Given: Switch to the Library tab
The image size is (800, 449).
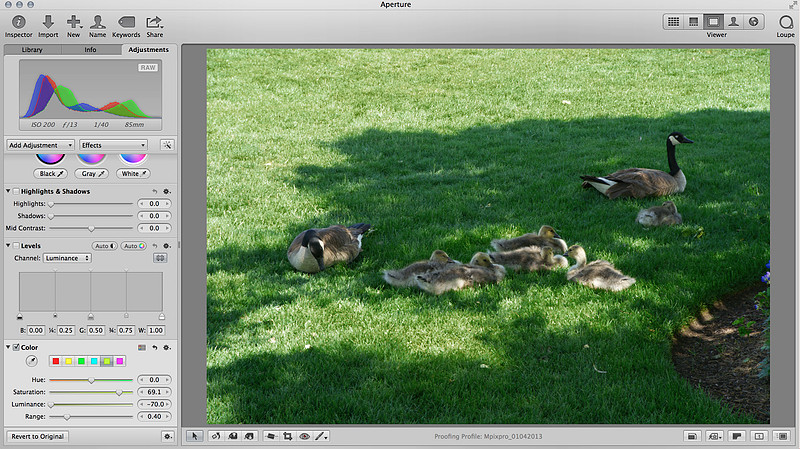Looking at the screenshot, I should [x=32, y=49].
